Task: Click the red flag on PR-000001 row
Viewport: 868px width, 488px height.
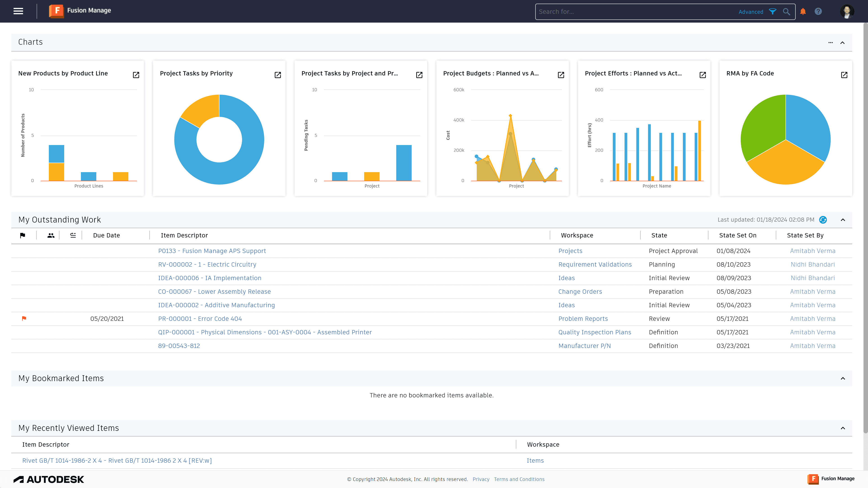Action: [x=24, y=318]
